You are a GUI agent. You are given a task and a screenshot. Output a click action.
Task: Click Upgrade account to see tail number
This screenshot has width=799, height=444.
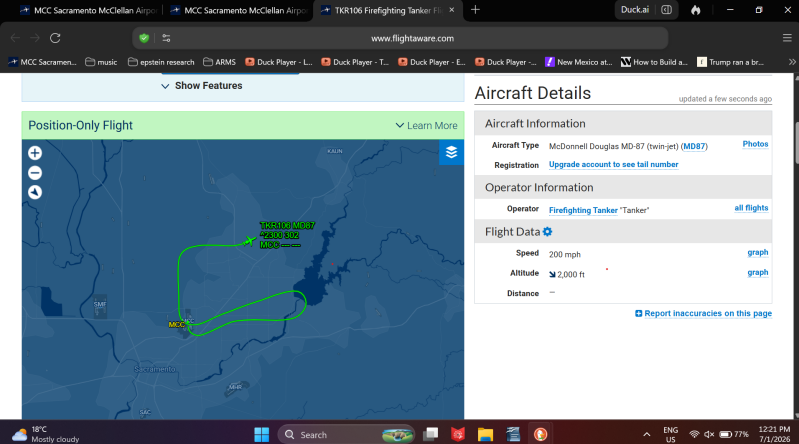[x=614, y=165]
